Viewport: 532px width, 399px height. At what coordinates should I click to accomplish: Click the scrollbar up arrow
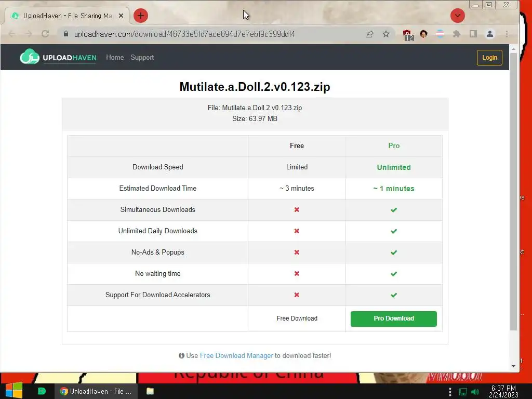513,49
